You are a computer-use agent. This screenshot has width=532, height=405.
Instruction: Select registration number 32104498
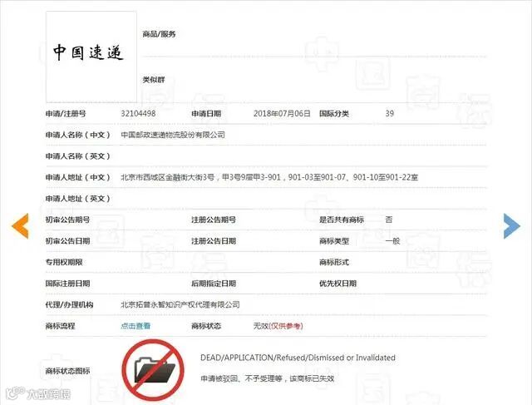tap(138, 113)
